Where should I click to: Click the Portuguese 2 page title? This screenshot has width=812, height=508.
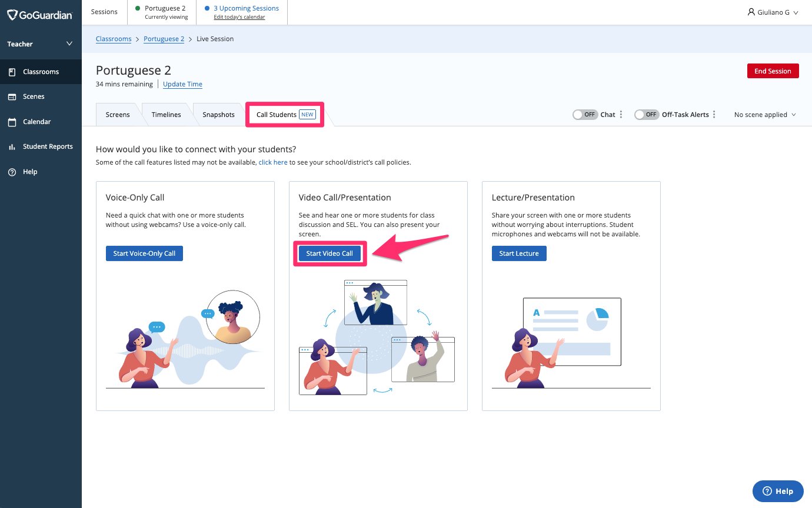tap(134, 71)
